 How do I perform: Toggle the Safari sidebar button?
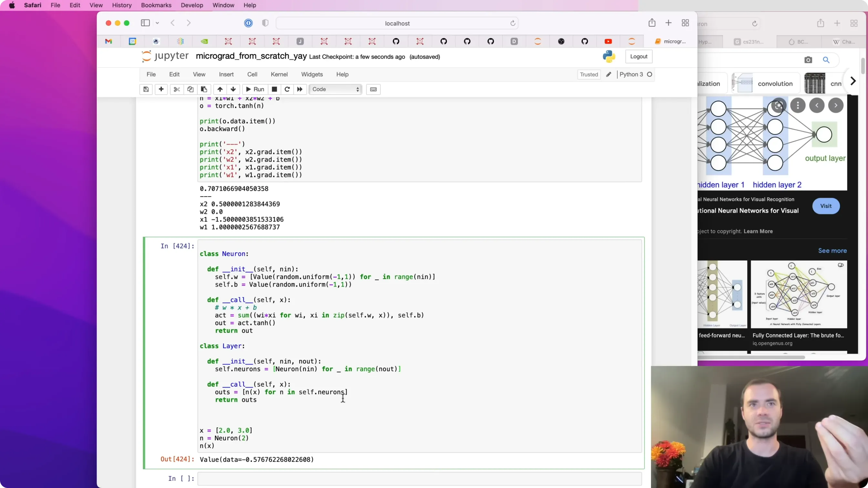coord(145,23)
